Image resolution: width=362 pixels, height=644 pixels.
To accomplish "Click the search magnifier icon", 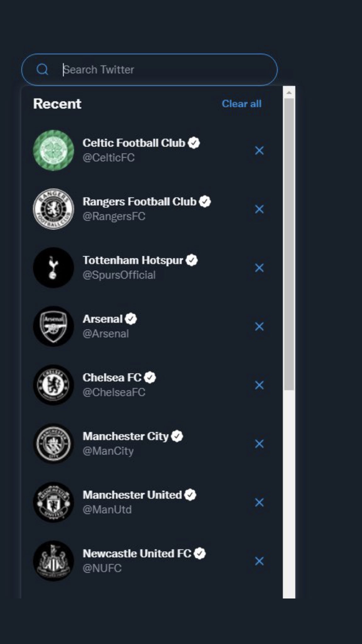I will (x=42, y=69).
